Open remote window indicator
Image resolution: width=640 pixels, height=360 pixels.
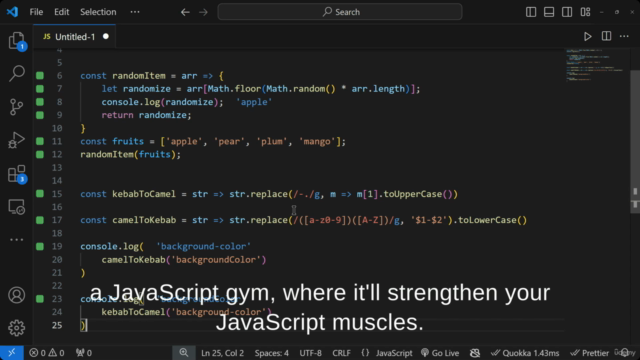pos(12,353)
